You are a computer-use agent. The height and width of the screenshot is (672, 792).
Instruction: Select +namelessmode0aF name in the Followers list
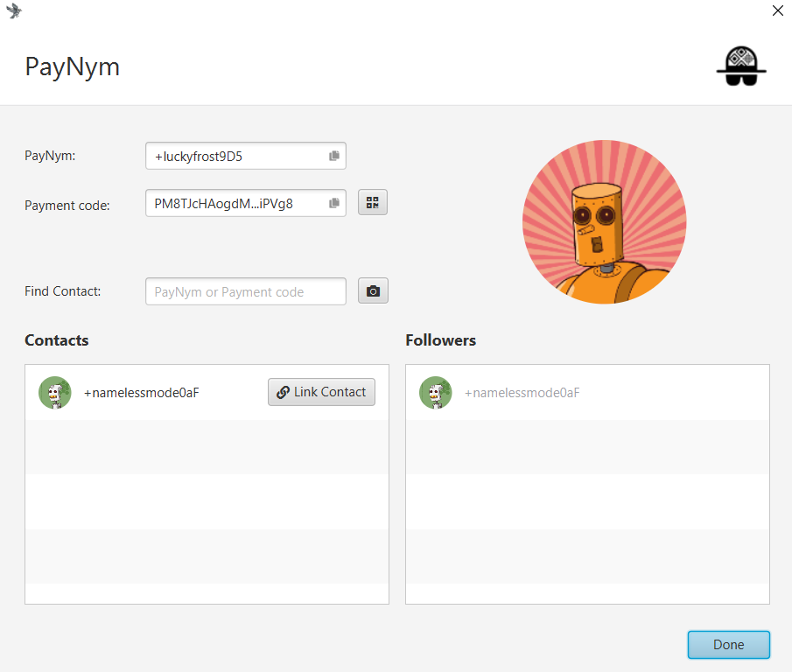(522, 393)
